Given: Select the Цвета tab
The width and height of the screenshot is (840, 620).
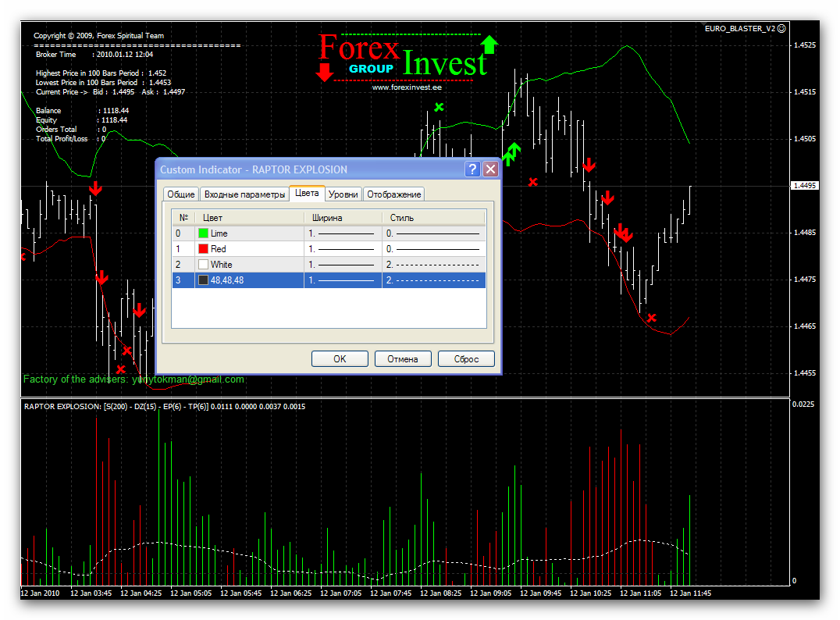Looking at the screenshot, I should click(307, 193).
